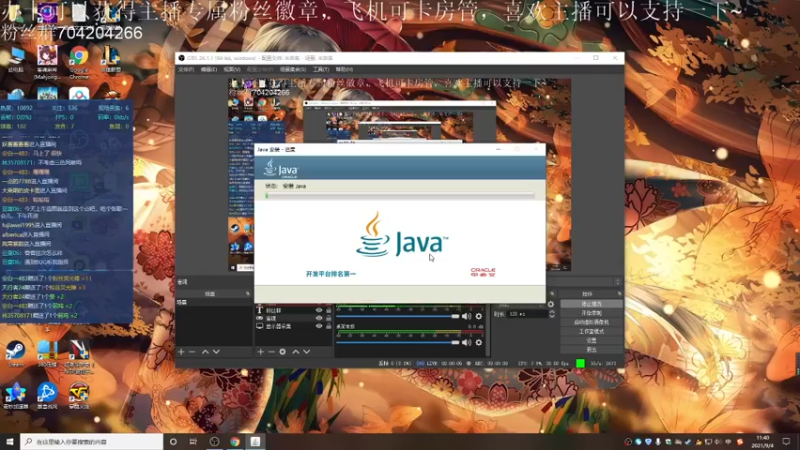Add a new scene in OBS scenes panel
Image resolution: width=800 pixels, height=450 pixels.
(x=181, y=352)
